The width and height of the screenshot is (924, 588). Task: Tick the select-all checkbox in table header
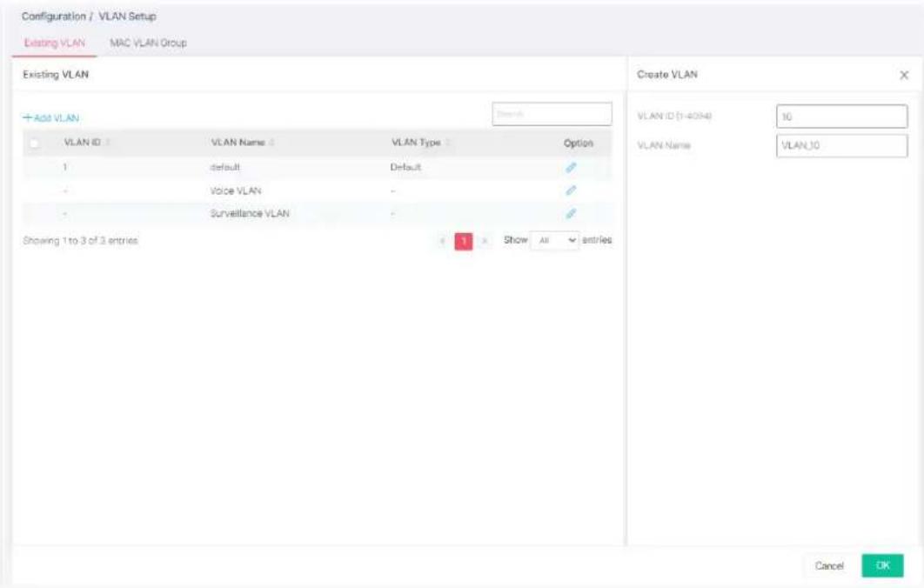click(x=34, y=144)
